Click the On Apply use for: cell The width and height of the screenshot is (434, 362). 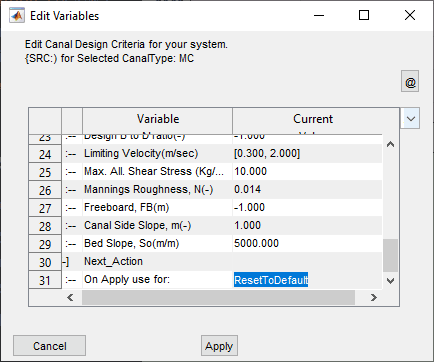coord(157,279)
